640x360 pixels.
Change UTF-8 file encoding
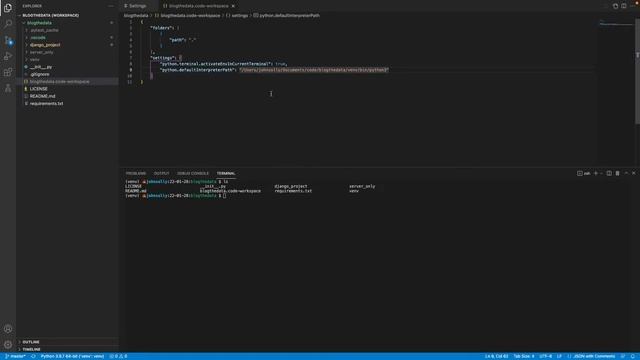point(545,356)
